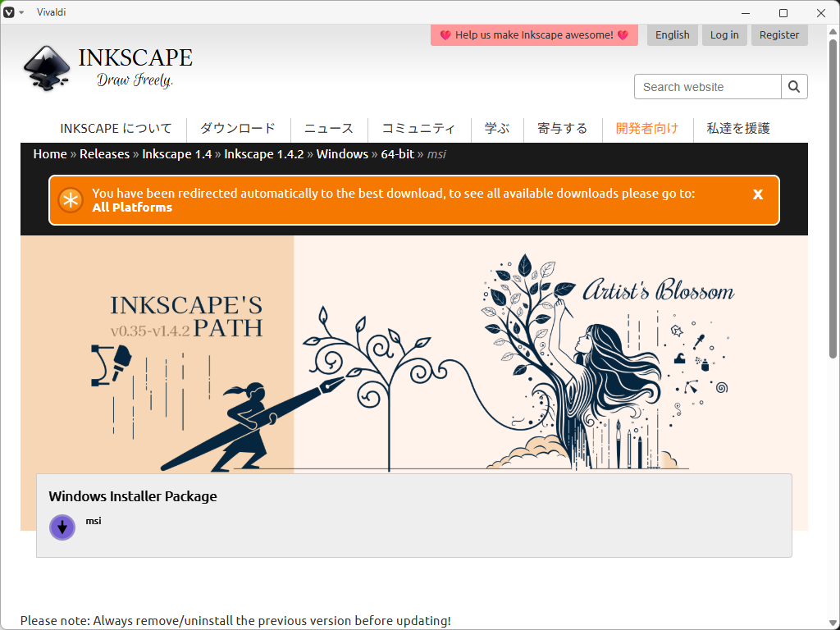Viewport: 840px width, 630px height.
Task: Open the INKSCAPE について menu
Action: [x=116, y=129]
